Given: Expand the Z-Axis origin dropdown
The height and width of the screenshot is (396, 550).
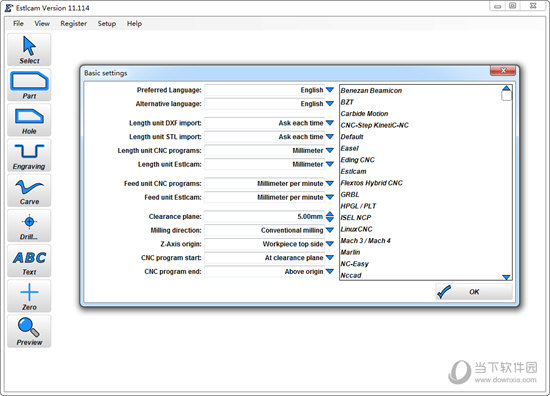Looking at the screenshot, I should tap(329, 244).
